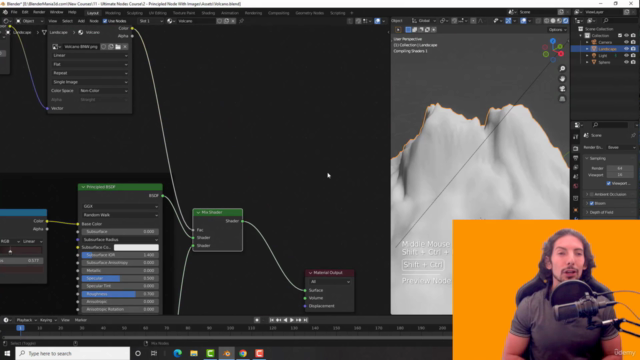
Task: Open Windows Start menu
Action: coord(7,353)
